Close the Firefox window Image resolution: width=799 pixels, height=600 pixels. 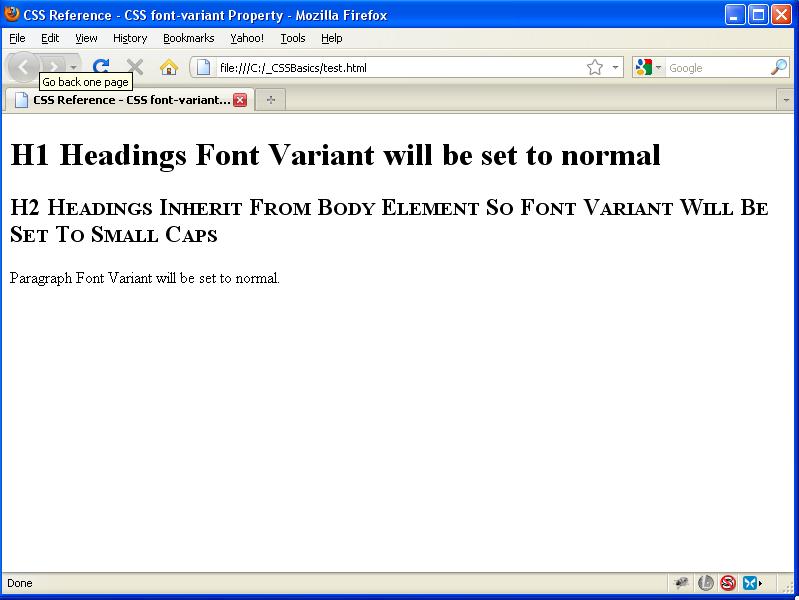click(781, 15)
